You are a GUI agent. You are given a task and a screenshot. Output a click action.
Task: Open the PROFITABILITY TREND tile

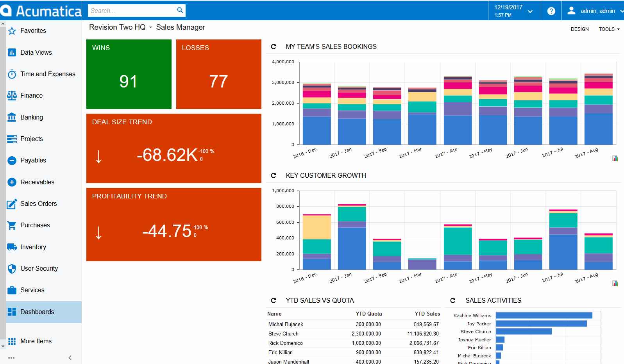174,225
